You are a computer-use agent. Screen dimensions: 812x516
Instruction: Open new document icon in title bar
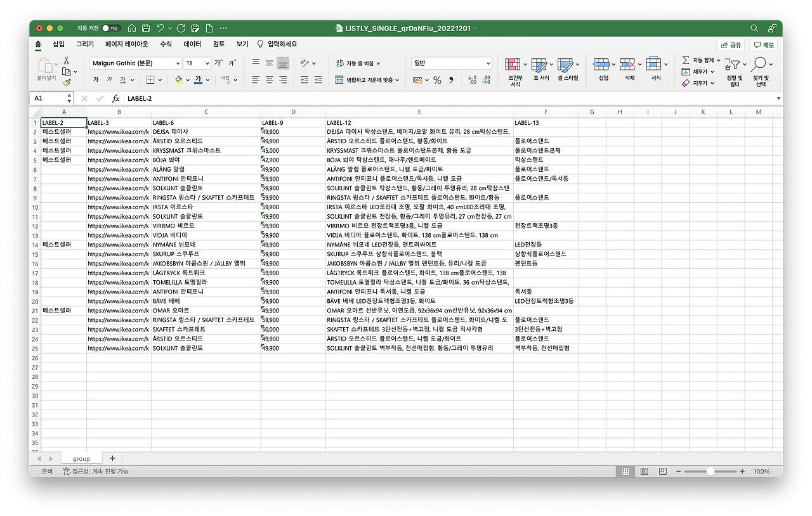209,28
